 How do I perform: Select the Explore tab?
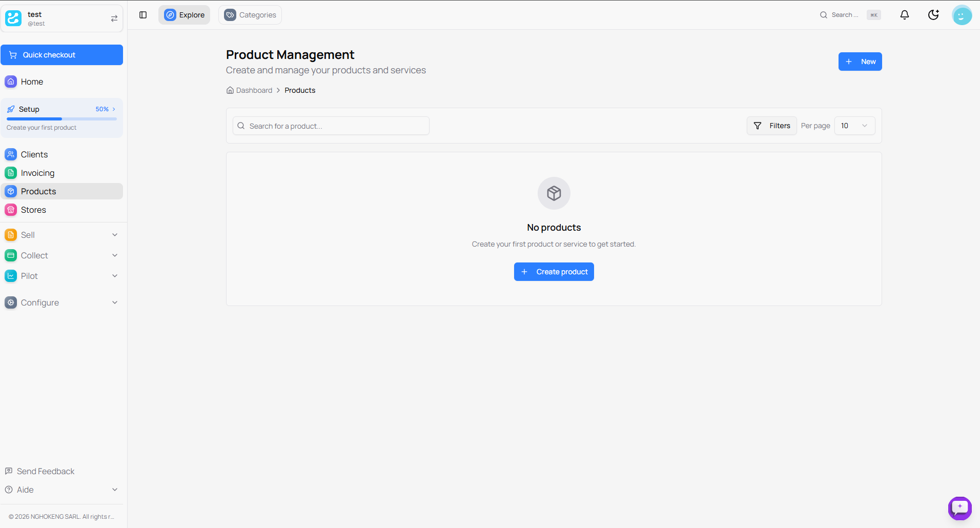184,15
